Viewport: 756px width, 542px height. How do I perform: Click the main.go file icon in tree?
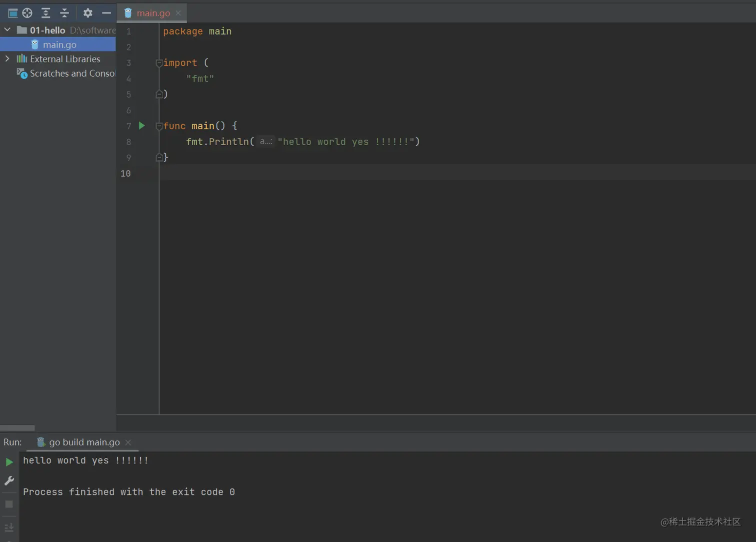(34, 45)
